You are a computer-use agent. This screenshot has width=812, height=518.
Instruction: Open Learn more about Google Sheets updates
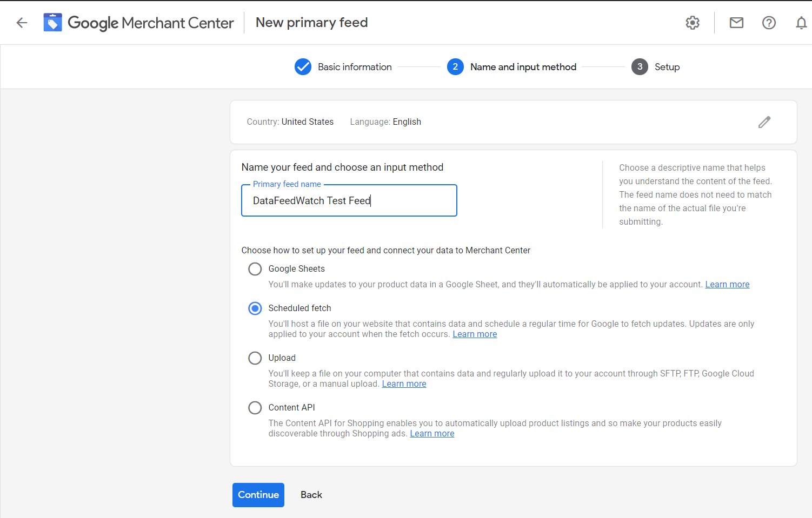(727, 284)
